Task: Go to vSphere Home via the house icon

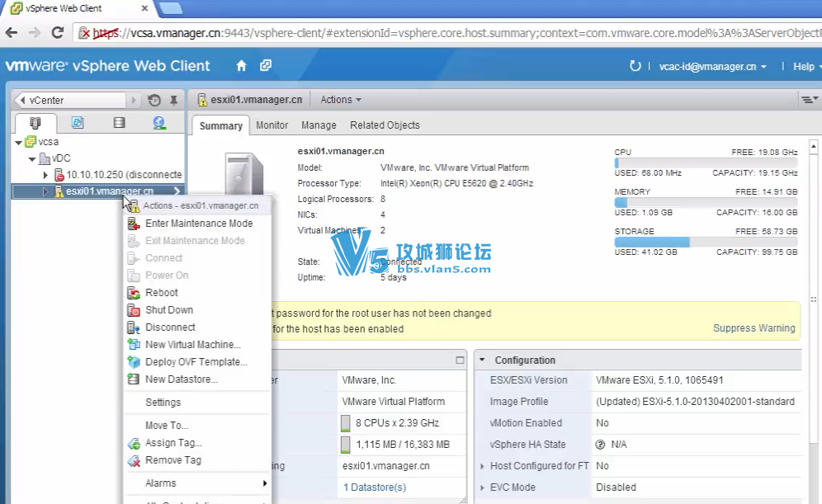Action: point(241,65)
